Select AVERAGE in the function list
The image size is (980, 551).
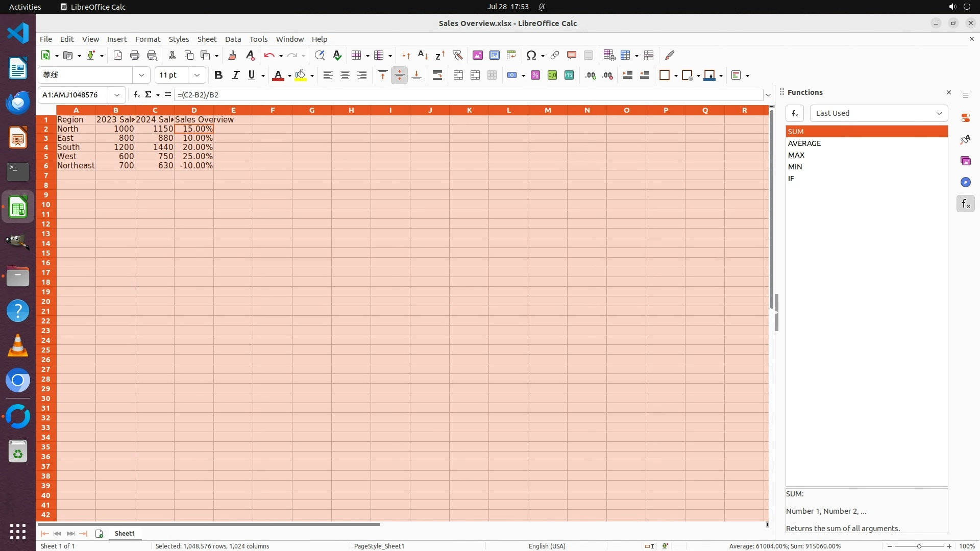pyautogui.click(x=804, y=143)
